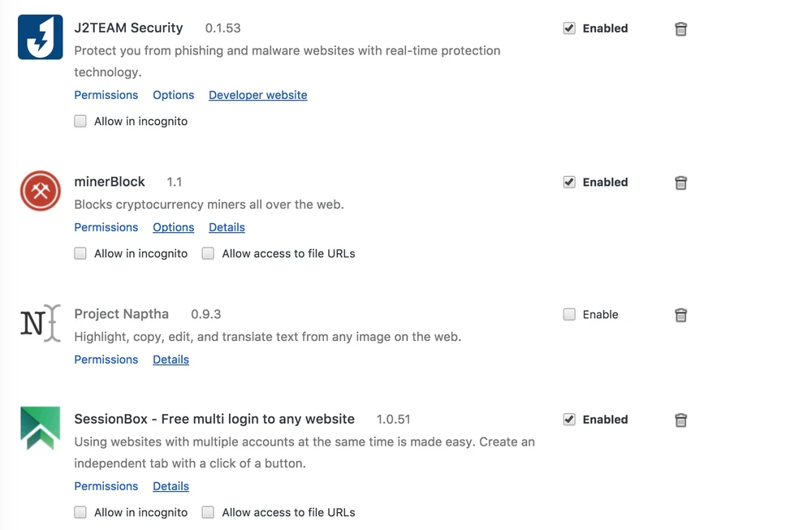Open J2TEAM Security Options link
Screen dimensions: 812x530
(x=173, y=95)
